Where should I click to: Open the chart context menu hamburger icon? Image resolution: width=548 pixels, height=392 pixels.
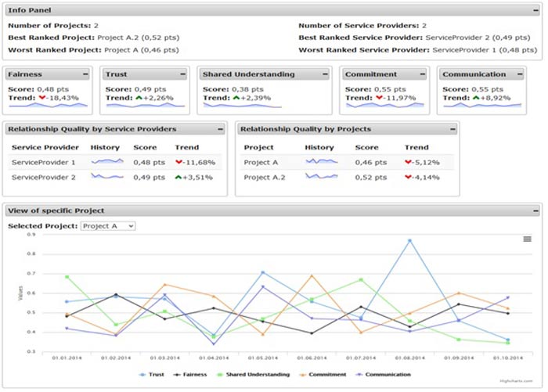[x=527, y=240]
